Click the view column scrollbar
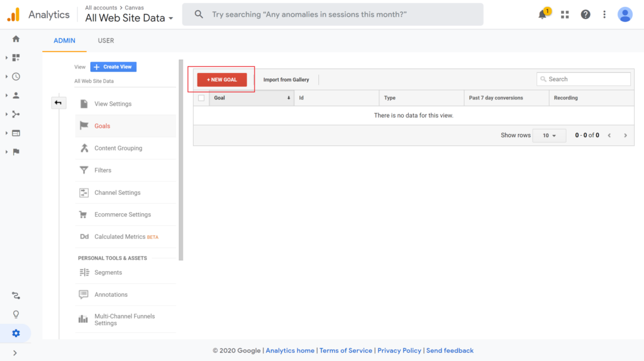644x361 pixels. [x=180, y=160]
